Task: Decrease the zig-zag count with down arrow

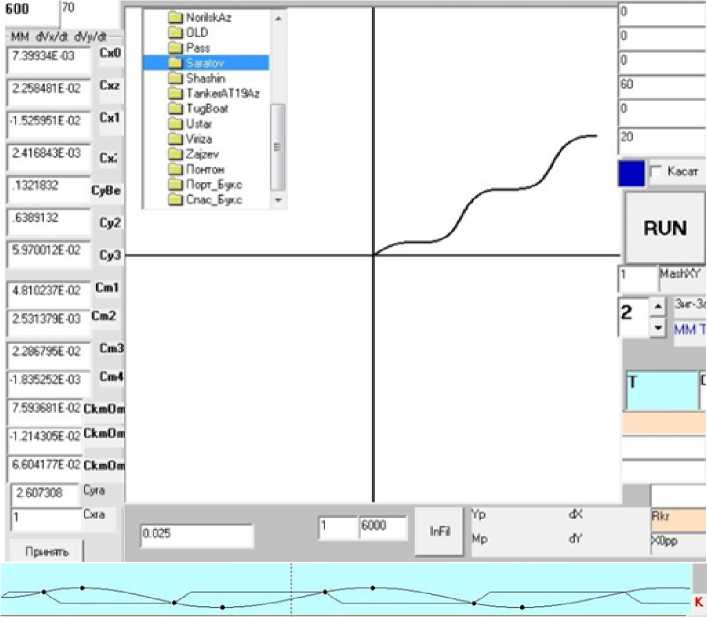Action: pyautogui.click(x=658, y=327)
